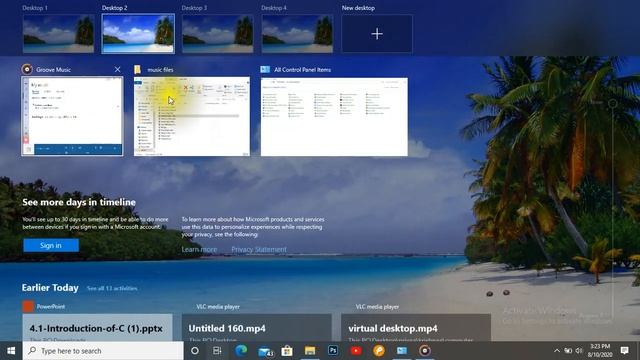The height and width of the screenshot is (360, 640).
Task: Open Groove Music taskbar icon
Action: tap(425, 351)
